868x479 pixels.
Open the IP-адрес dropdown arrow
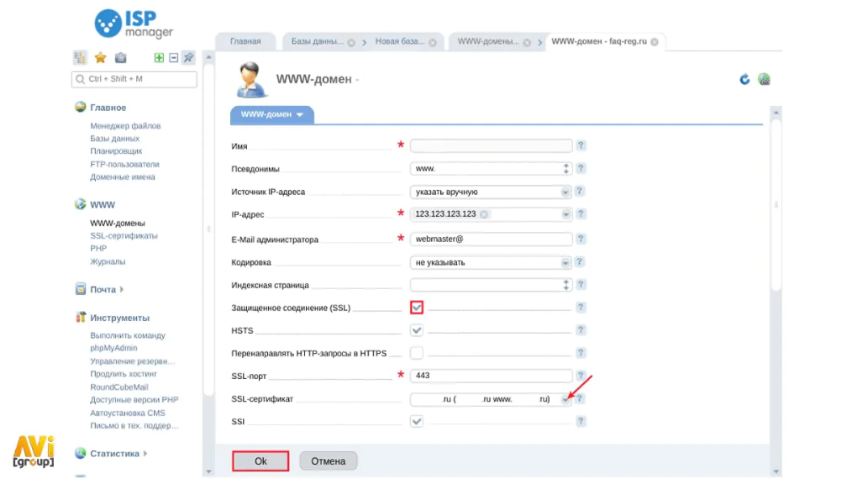[x=566, y=214]
